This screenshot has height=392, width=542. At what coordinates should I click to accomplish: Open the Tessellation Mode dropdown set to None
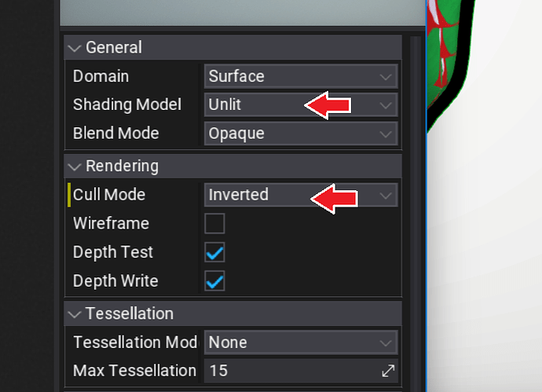click(301, 343)
